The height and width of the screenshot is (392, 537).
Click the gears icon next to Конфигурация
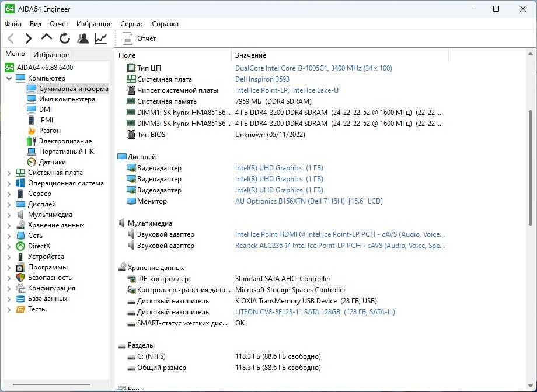point(20,288)
